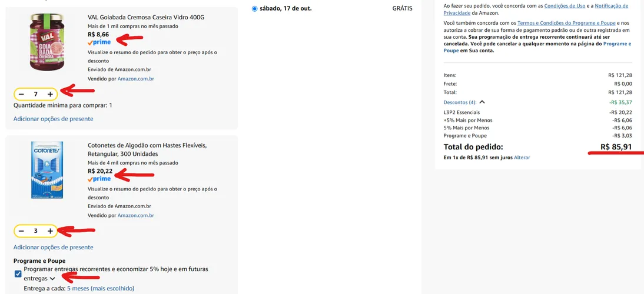Click Quantidade mínima para comprar: 1 text
644x294 pixels.
[x=63, y=105]
